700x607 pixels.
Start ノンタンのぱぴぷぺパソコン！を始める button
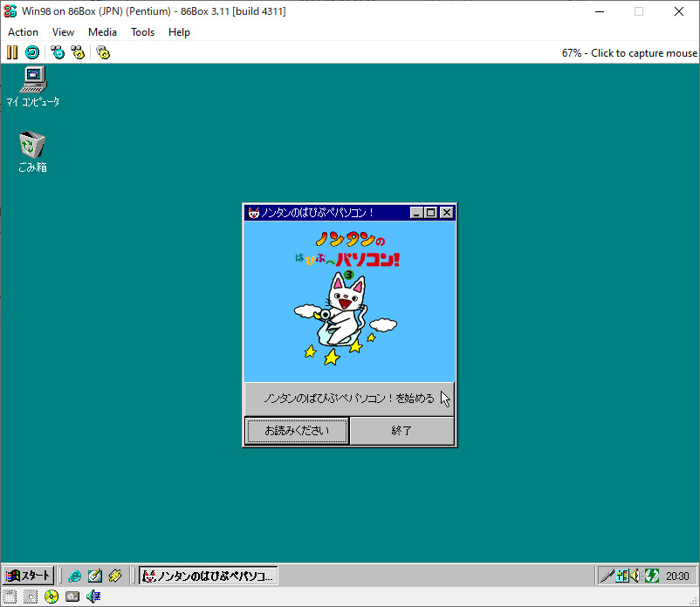(x=349, y=399)
